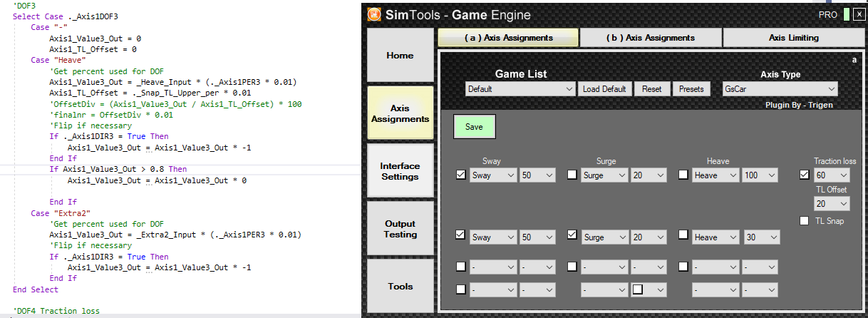Open the Sway force dropdown in first axis row
The height and width of the screenshot is (318, 868).
(x=493, y=175)
